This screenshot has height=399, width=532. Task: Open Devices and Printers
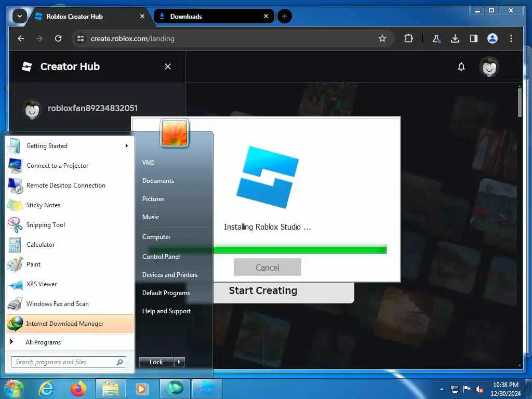tap(170, 275)
